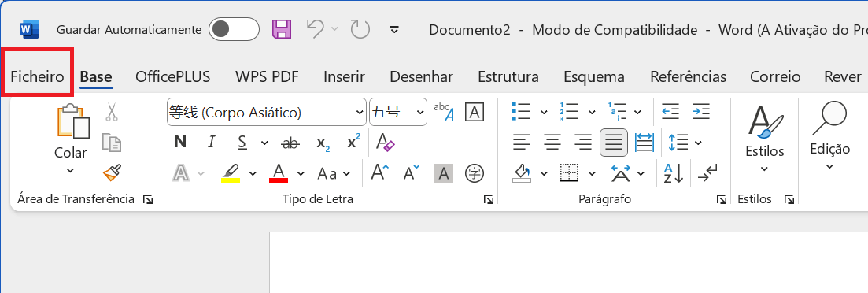The height and width of the screenshot is (293, 868).
Task: Decrease font size with A down
Action: (411, 173)
